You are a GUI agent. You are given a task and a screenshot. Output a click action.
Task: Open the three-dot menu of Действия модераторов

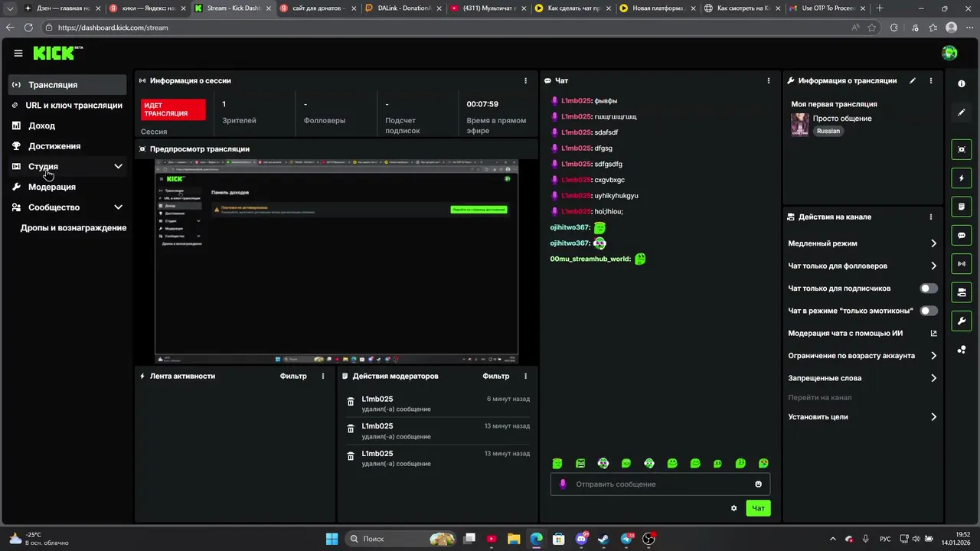point(525,376)
